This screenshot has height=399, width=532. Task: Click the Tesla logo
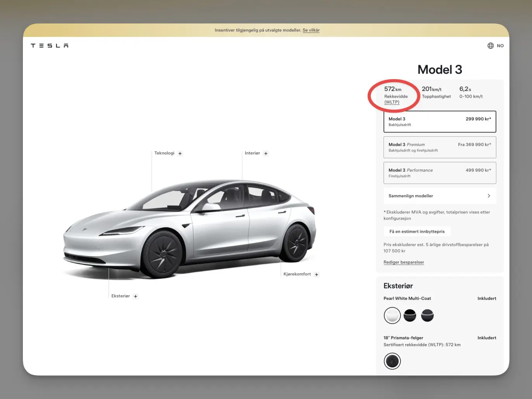pyautogui.click(x=50, y=46)
